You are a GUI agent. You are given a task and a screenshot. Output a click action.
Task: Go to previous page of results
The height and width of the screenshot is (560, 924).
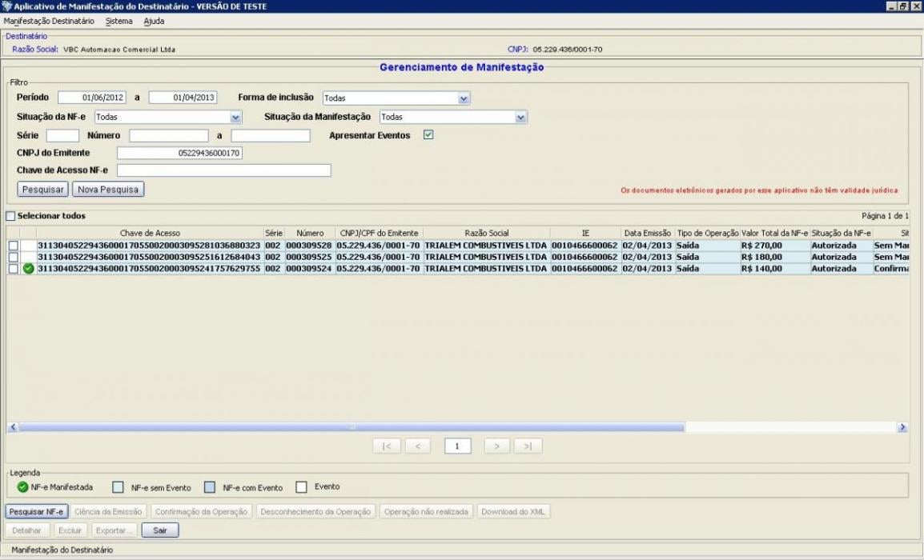pyautogui.click(x=418, y=446)
